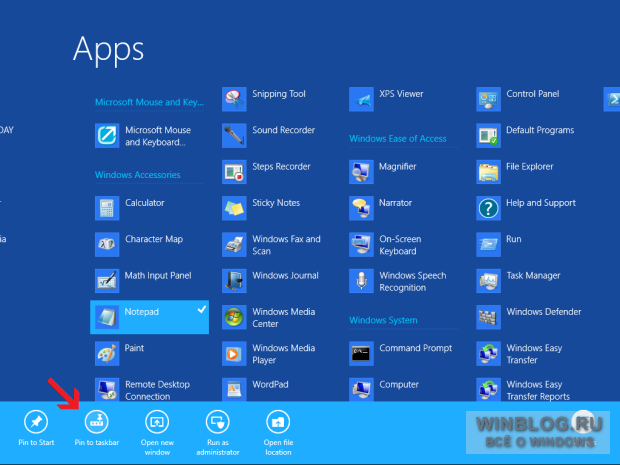Open the Calculator icon
The height and width of the screenshot is (465, 620).
[107, 208]
